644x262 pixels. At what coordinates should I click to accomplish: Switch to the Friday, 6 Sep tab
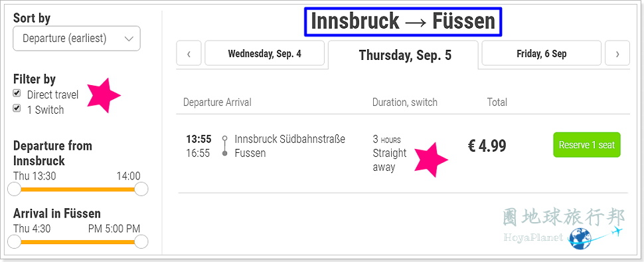(541, 53)
